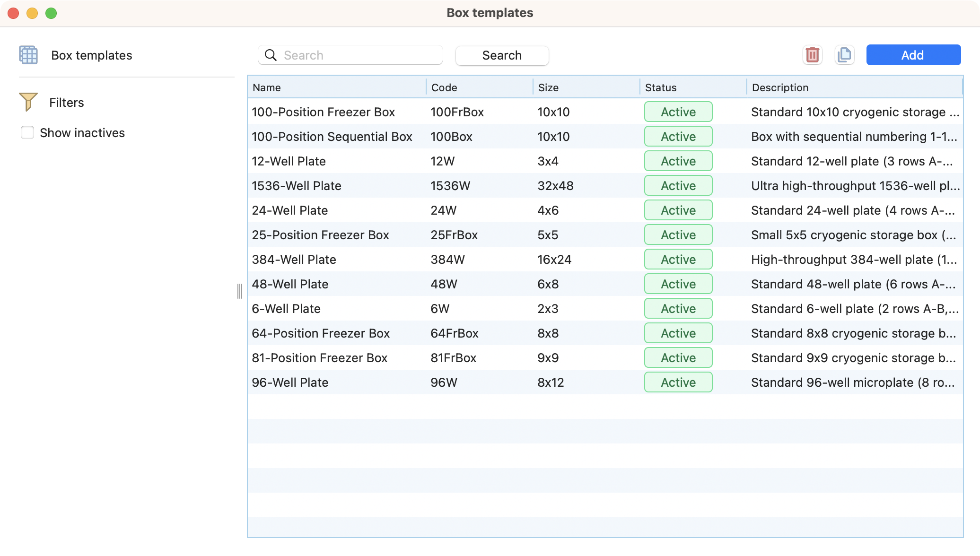
Task: Click the Box templates grid icon
Action: (28, 55)
